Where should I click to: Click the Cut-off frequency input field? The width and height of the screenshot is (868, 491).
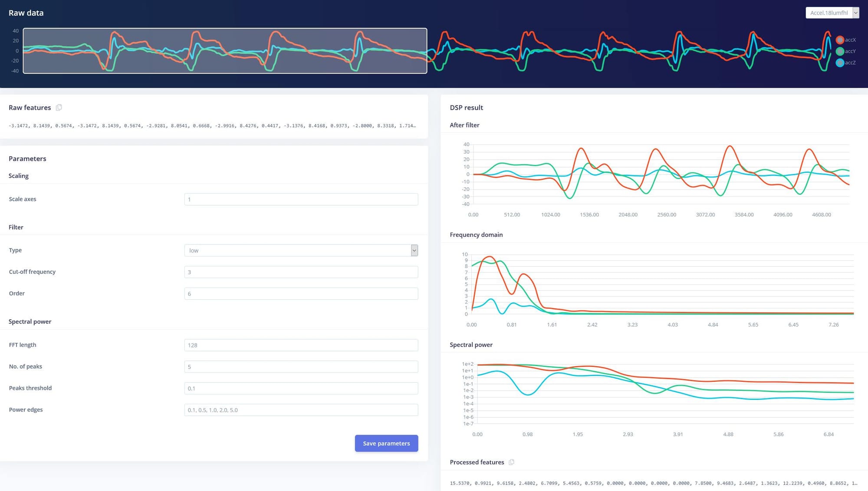[301, 272]
